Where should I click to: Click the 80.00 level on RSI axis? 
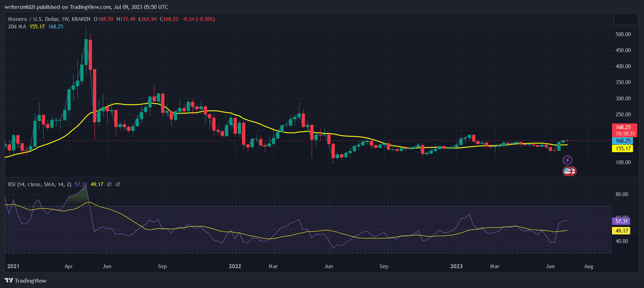pyautogui.click(x=622, y=194)
